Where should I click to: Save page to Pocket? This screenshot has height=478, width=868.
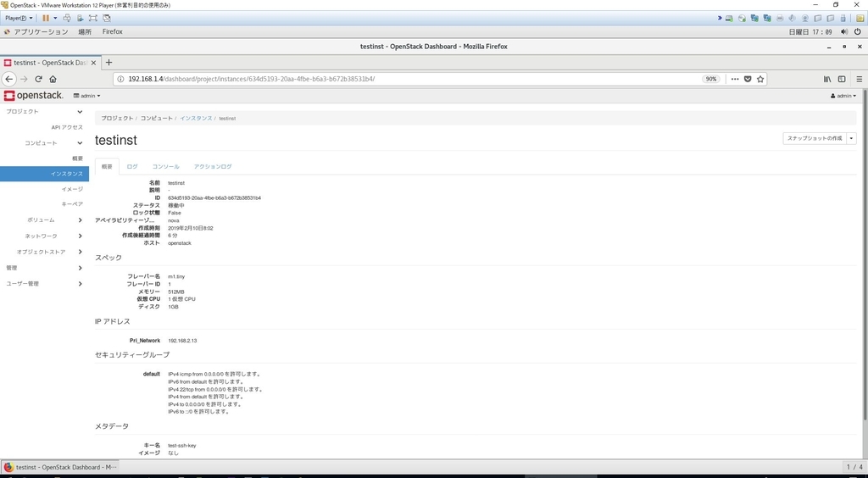pos(748,79)
